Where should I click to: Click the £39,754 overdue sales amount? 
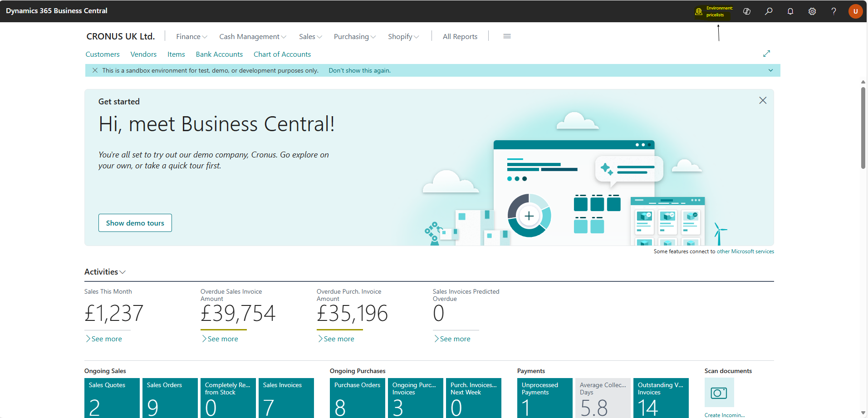[x=238, y=313]
